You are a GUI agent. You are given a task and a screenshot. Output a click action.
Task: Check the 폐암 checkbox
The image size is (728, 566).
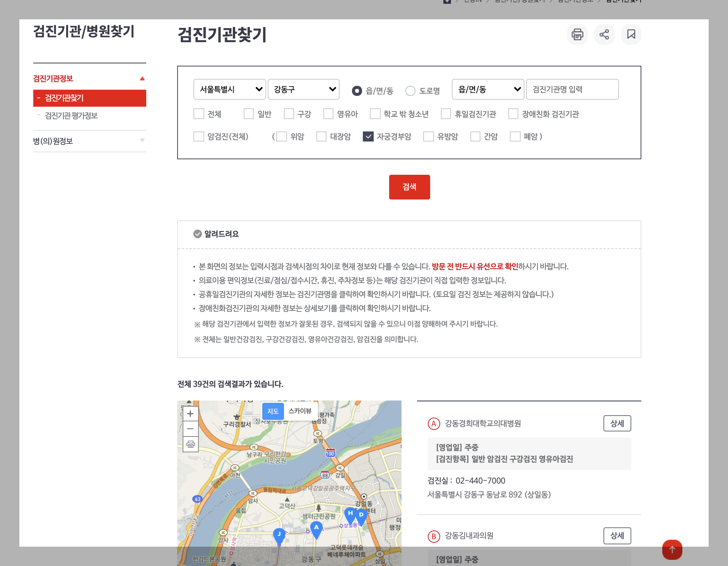(515, 136)
